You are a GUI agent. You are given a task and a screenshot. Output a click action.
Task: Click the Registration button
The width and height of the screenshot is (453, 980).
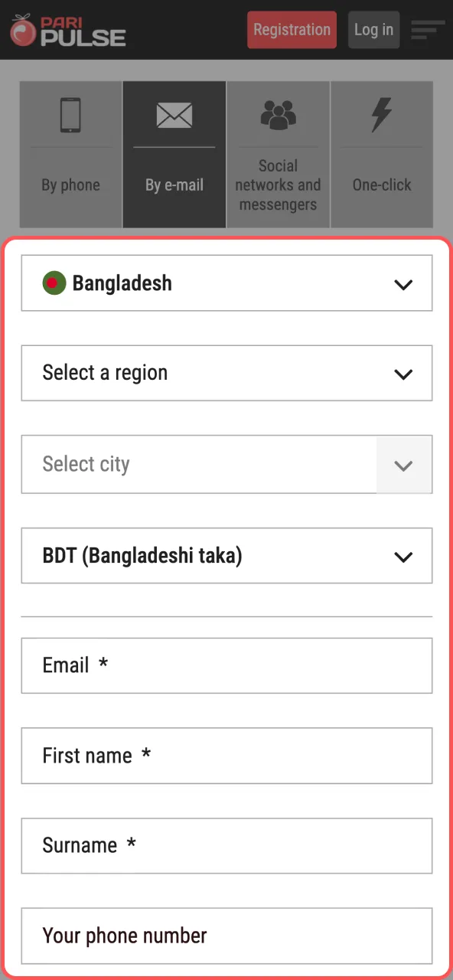tap(292, 30)
